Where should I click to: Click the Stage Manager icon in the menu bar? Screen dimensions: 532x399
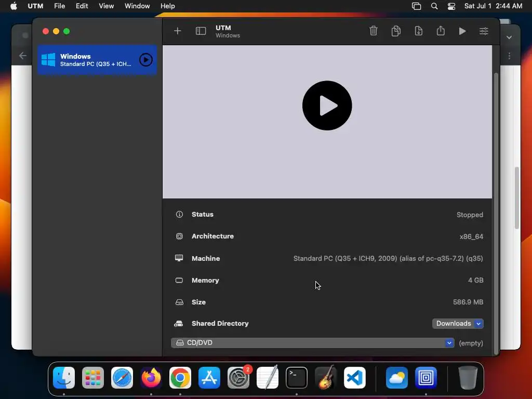[416, 6]
